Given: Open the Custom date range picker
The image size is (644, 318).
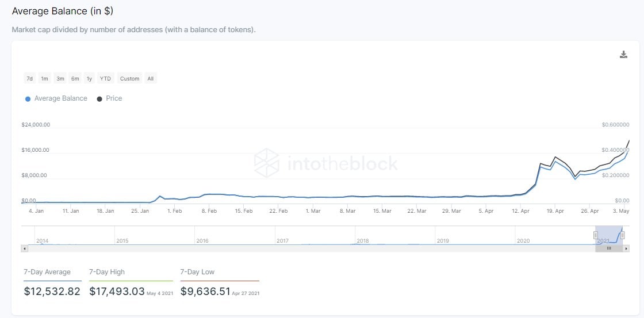Looking at the screenshot, I should (129, 79).
